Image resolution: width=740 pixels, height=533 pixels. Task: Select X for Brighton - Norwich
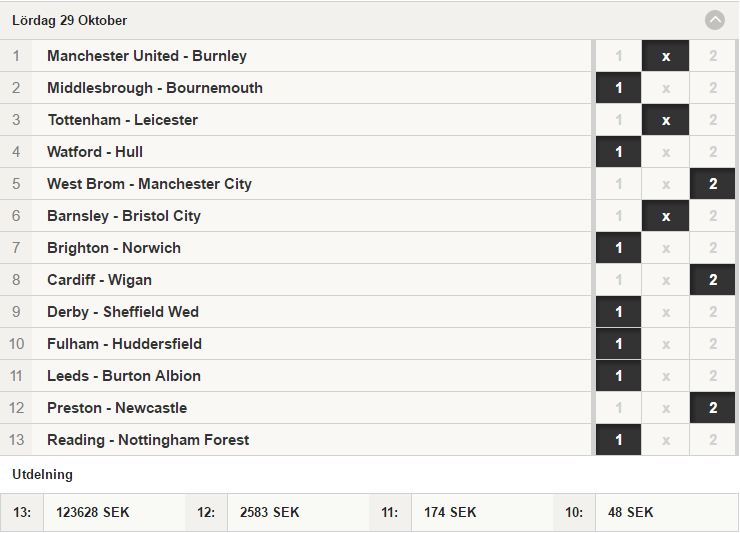coord(665,248)
